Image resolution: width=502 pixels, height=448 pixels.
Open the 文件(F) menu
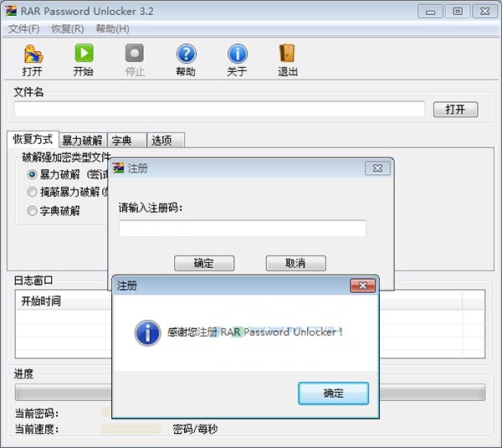coord(23,28)
